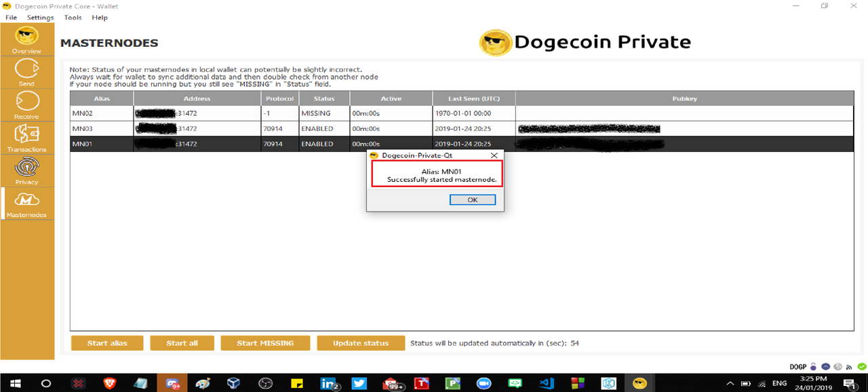Go to the Send page
The image size is (868, 392).
tap(27, 73)
